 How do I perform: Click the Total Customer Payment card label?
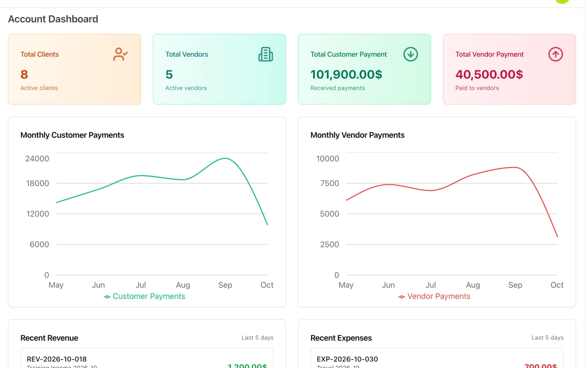(348, 54)
